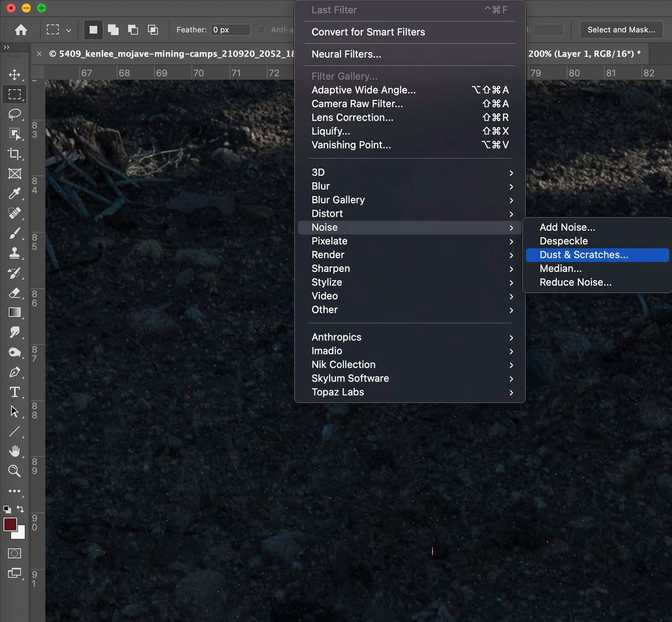Click the dark red foreground color swatch
The image size is (672, 622).
click(10, 525)
